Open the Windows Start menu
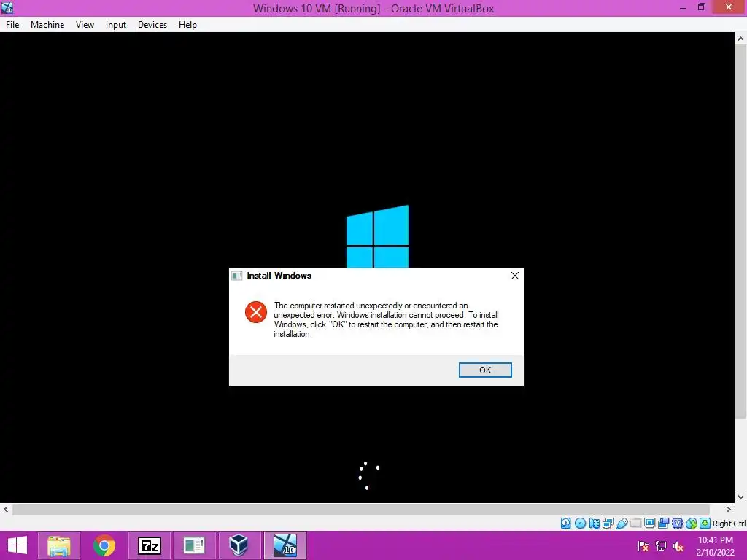 (18, 545)
